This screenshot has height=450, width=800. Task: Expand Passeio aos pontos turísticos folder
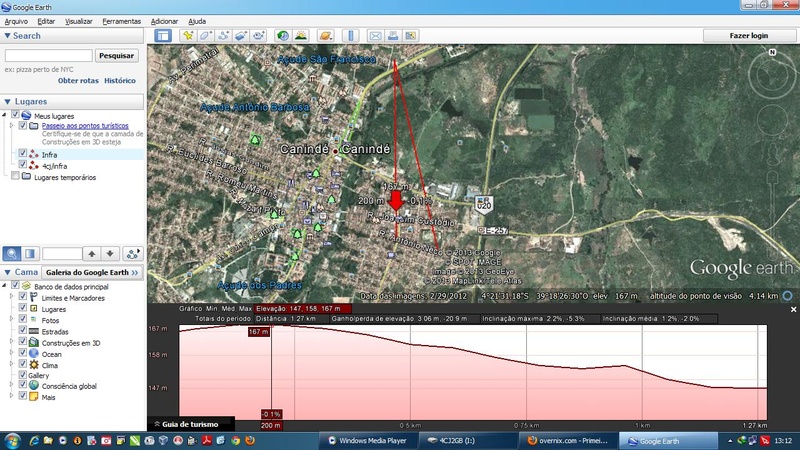[x=12, y=125]
